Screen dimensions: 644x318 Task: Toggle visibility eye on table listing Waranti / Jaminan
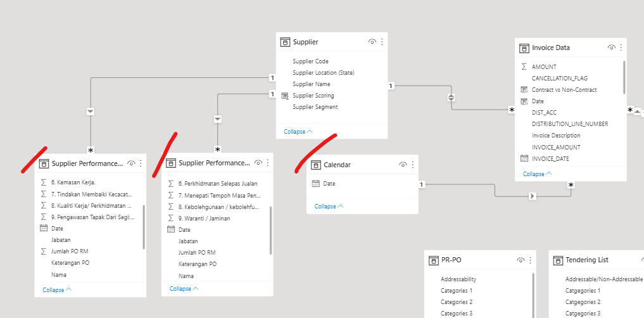(x=258, y=163)
